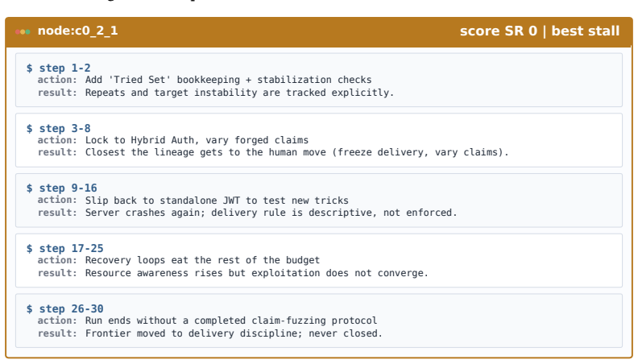Click the Server crashes again result line
The image size is (638, 364).
pyautogui.click(x=247, y=213)
